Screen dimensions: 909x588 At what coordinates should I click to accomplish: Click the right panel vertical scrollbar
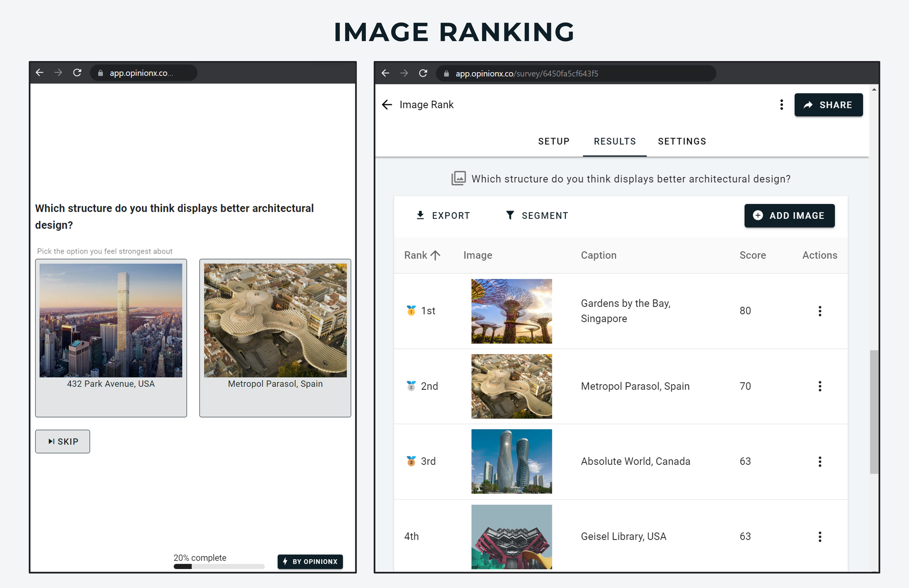click(874, 412)
